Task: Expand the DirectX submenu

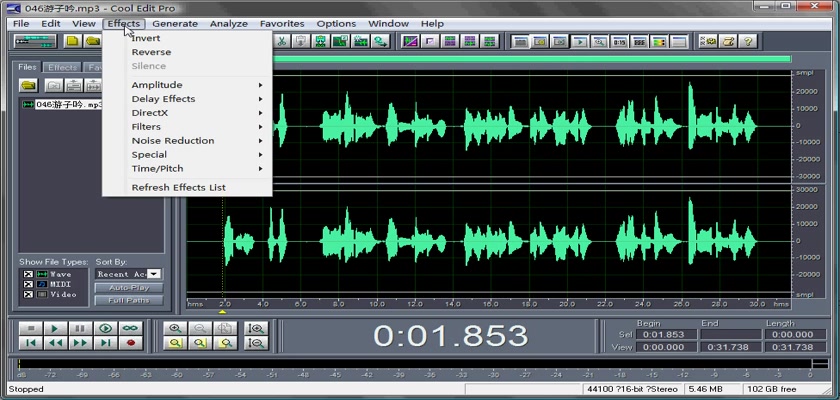Action: (188, 112)
